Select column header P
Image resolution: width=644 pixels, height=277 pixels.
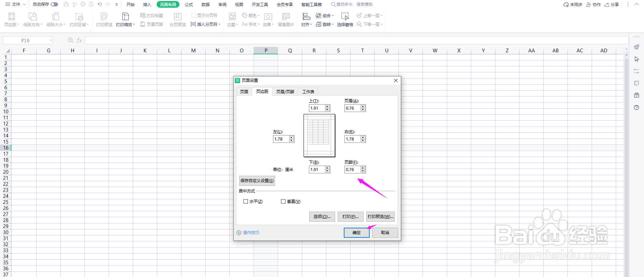coord(266,50)
